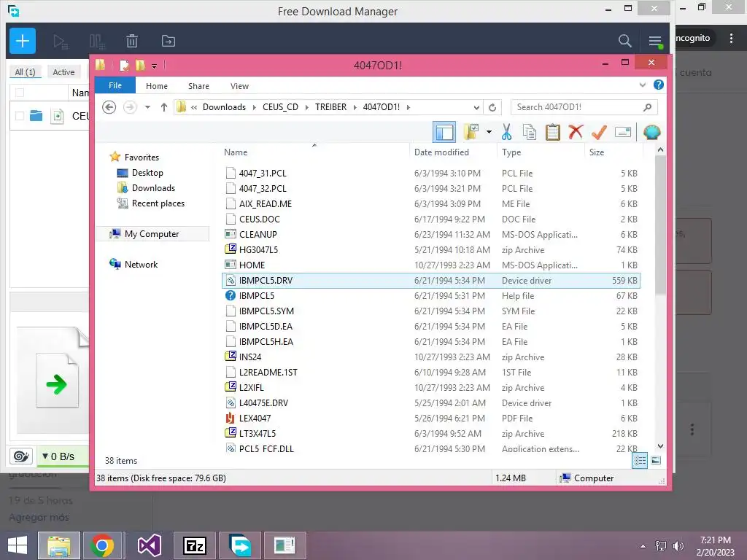Collapse the ribbon chevron
Viewport: 747px width, 560px height.
point(642,85)
